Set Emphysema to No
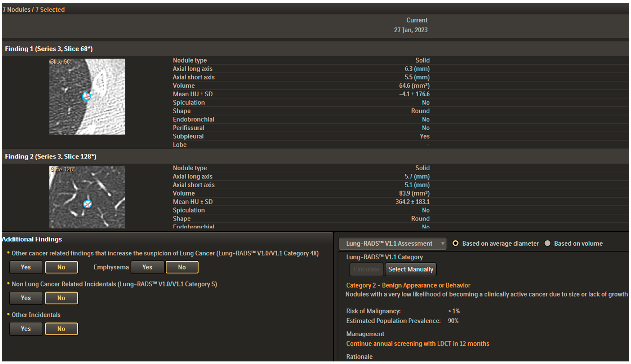Screen dimensions: 631x364 point(182,267)
